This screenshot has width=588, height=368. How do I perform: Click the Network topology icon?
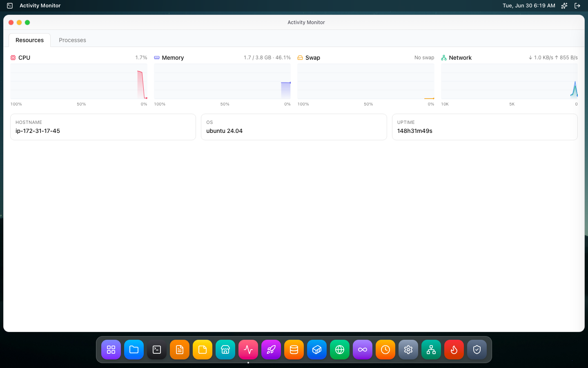(444, 58)
